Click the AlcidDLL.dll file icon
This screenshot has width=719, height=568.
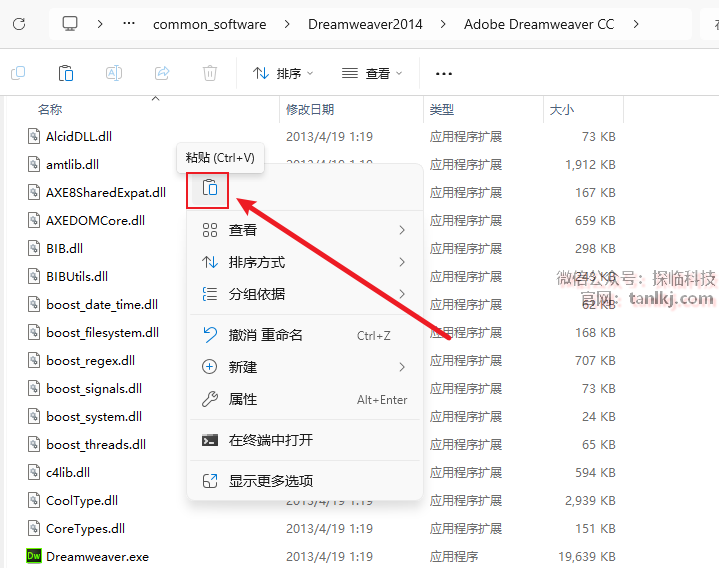[x=33, y=136]
